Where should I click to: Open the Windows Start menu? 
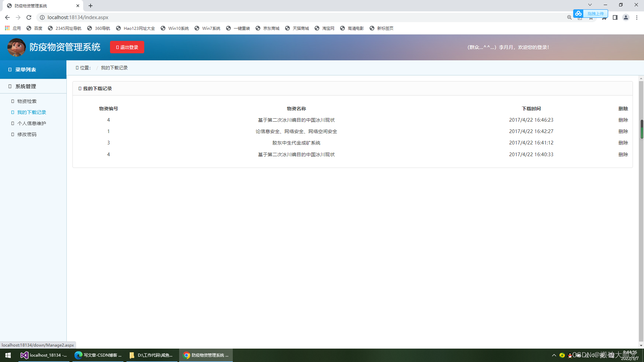pos(8,355)
